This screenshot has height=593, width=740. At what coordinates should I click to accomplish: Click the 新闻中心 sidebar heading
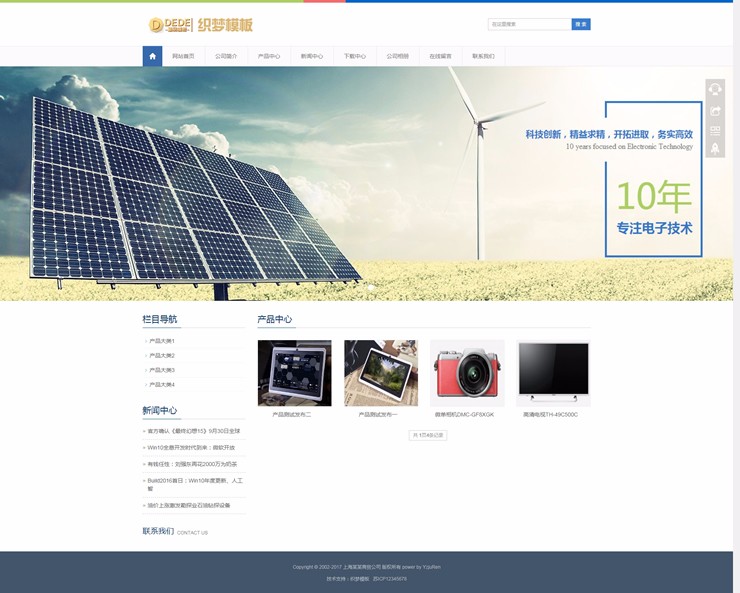pyautogui.click(x=160, y=410)
